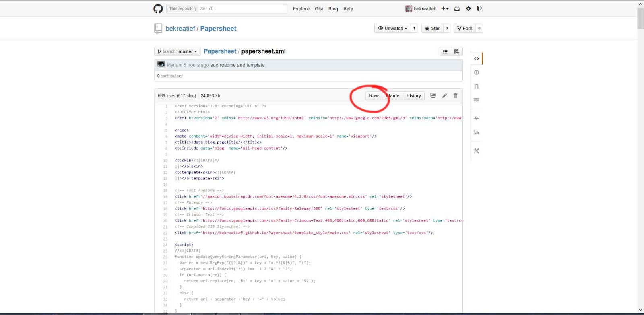644x315 pixels.
Task: Open the bekreatief owner link
Action: [180, 29]
